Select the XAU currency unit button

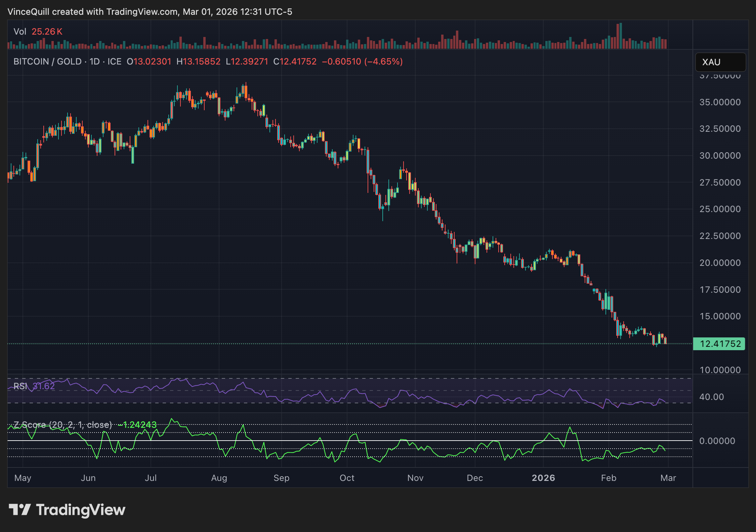pyautogui.click(x=720, y=62)
